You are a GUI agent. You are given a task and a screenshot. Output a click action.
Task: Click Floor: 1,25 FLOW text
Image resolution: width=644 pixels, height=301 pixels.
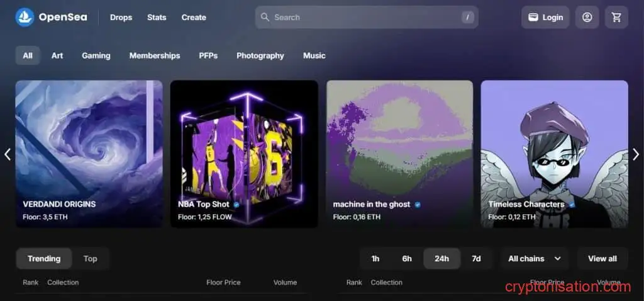click(x=204, y=217)
